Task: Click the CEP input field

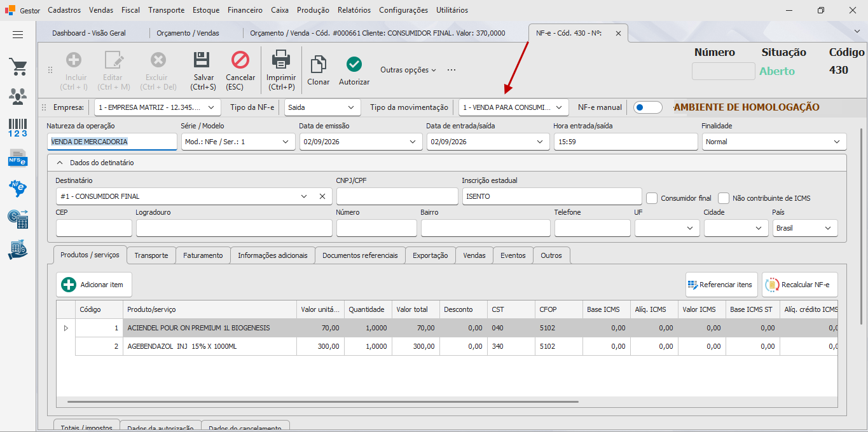Action: pyautogui.click(x=94, y=228)
